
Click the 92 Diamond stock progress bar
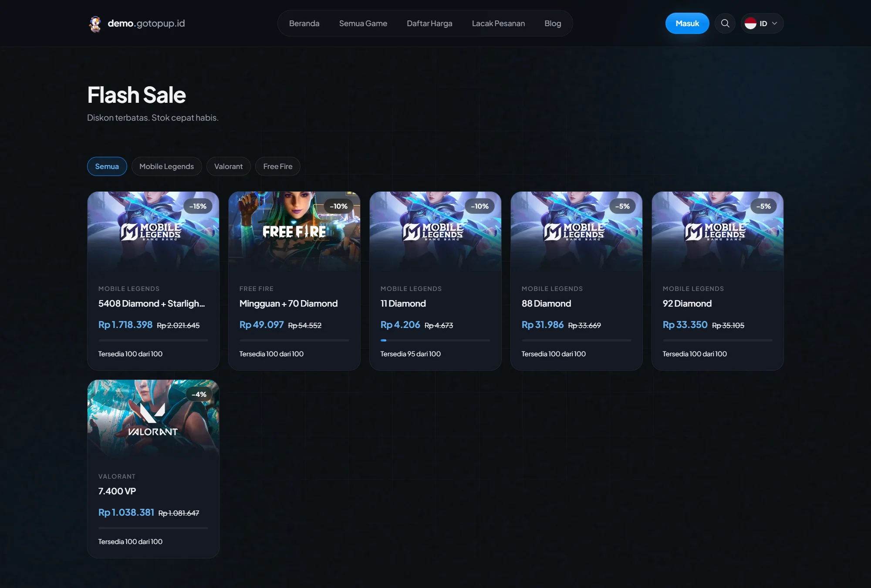pos(718,340)
